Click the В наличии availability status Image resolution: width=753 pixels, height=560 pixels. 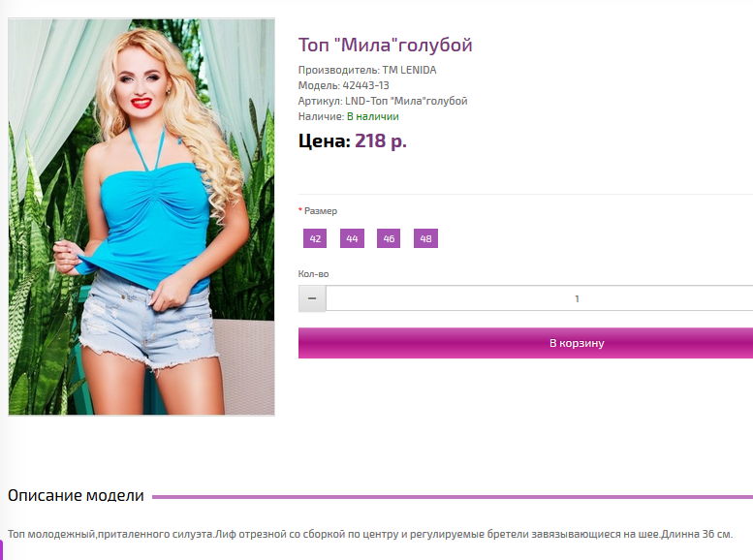click(x=373, y=116)
